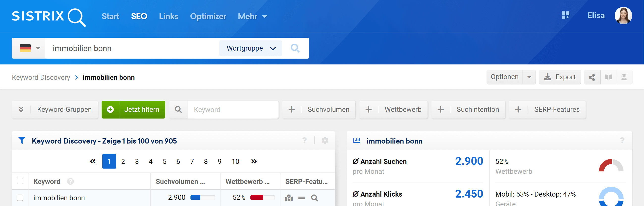
Task: Click the filter funnel icon
Action: pos(22,141)
